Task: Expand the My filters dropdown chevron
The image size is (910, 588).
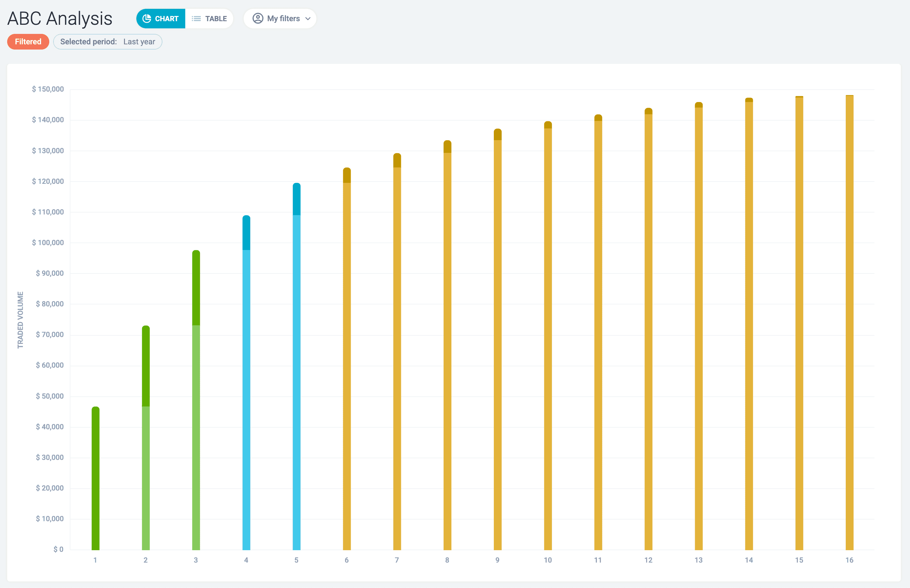Action: [308, 19]
